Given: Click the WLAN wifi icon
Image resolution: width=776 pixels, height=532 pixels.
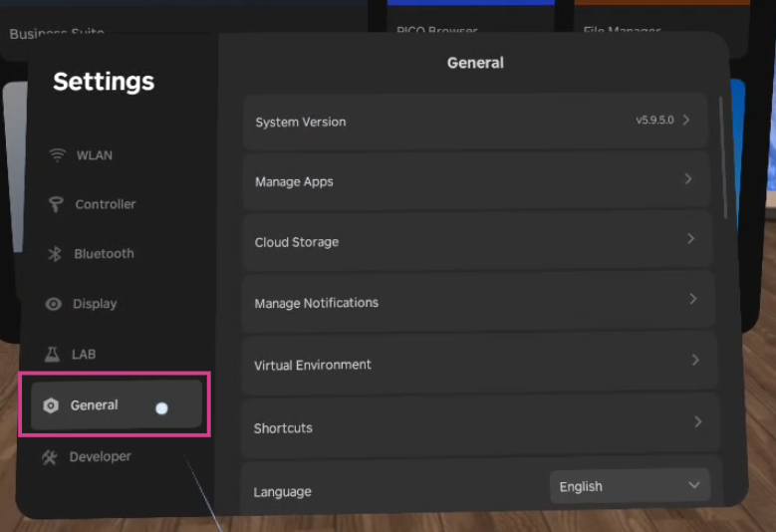Looking at the screenshot, I should coord(57,155).
